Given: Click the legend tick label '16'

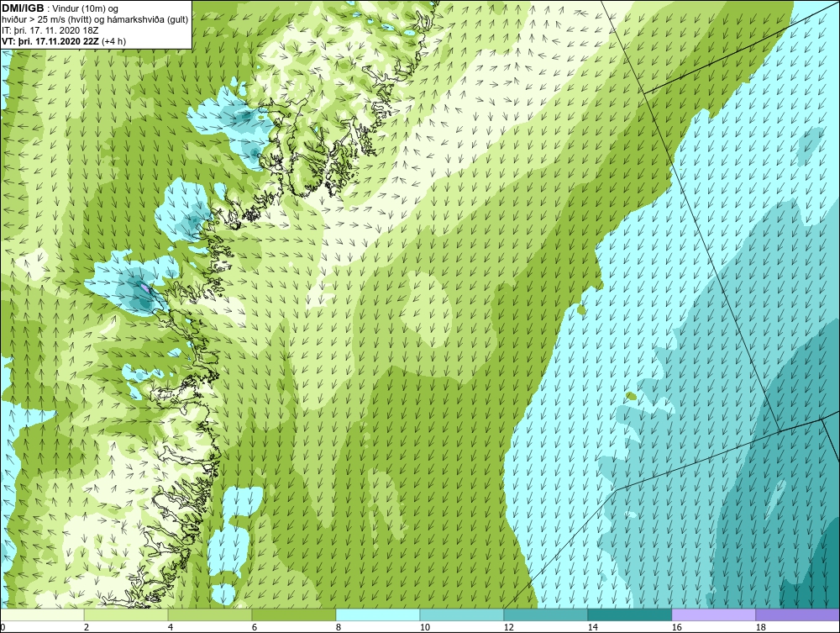Looking at the screenshot, I should pos(676,627).
